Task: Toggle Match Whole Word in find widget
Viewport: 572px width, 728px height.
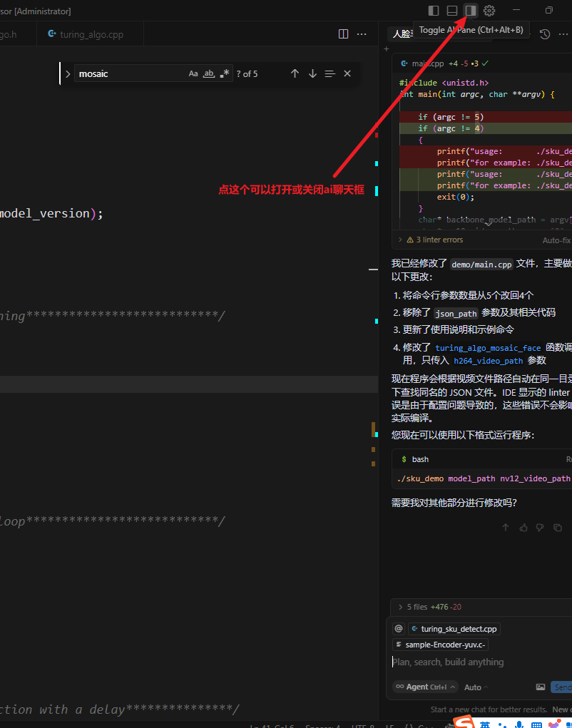Action: [209, 73]
